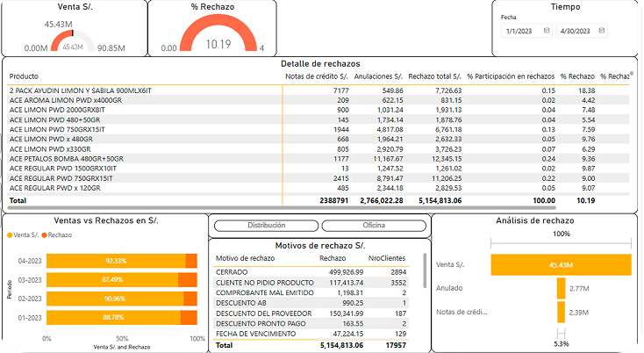Viewport: 644px width, 353px height.
Task: Click the 499,926.99 Rechazo value
Action: pyautogui.click(x=346, y=272)
